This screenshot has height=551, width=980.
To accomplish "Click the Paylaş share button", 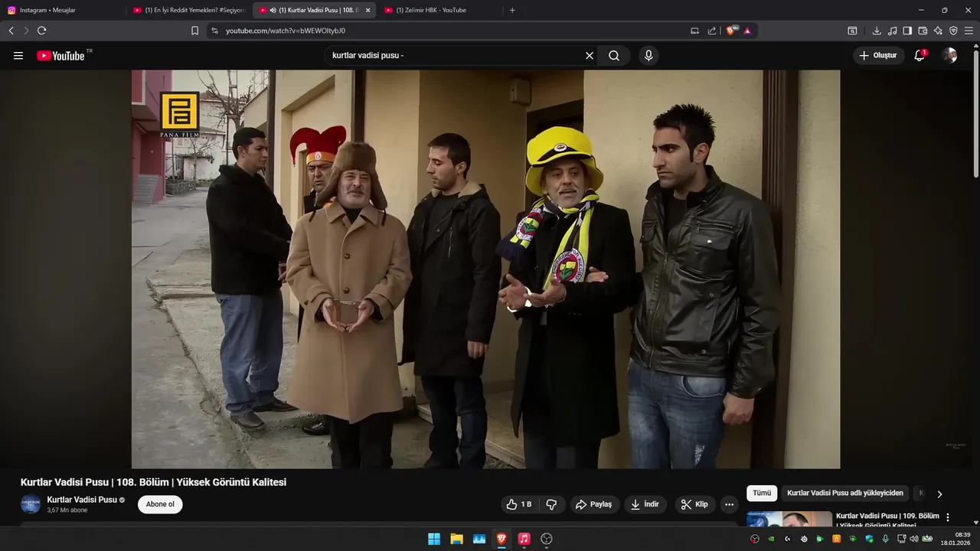I will coord(593,504).
